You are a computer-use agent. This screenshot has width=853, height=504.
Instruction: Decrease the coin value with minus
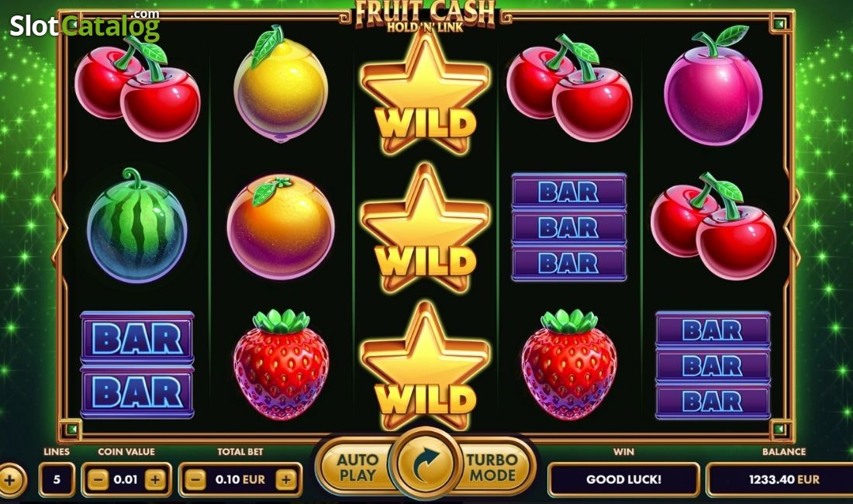tap(98, 479)
